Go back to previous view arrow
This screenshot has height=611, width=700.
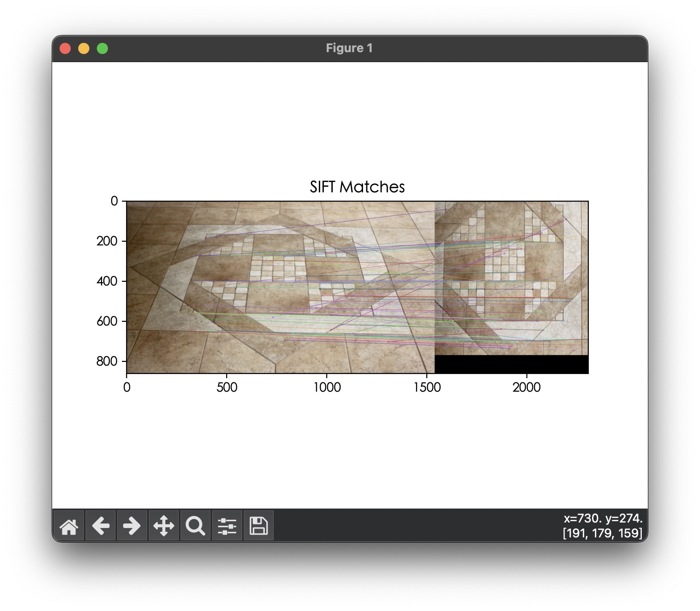coord(101,526)
